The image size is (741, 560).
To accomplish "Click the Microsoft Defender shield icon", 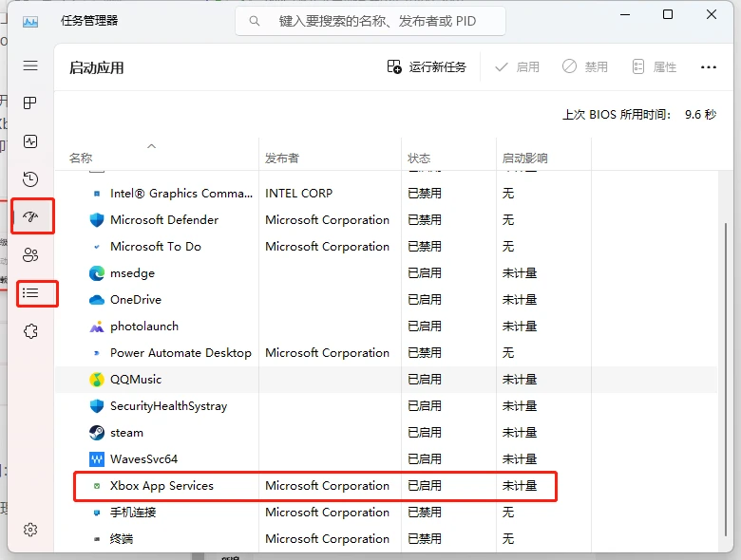I will pyautogui.click(x=96, y=219).
